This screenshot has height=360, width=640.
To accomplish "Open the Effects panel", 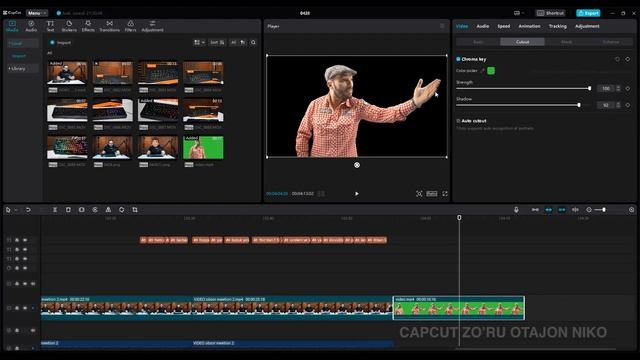I will pyautogui.click(x=88, y=26).
